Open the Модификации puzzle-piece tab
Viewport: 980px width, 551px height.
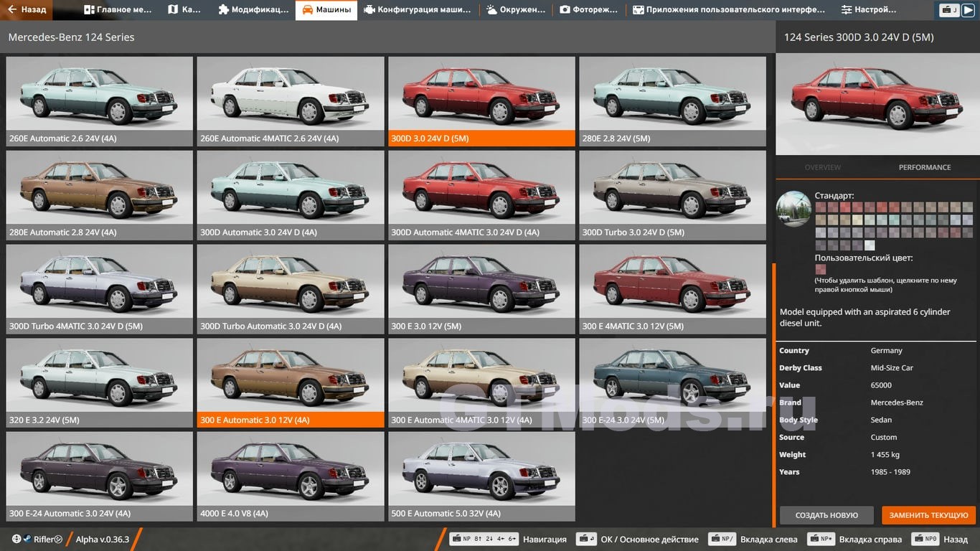pos(253,10)
